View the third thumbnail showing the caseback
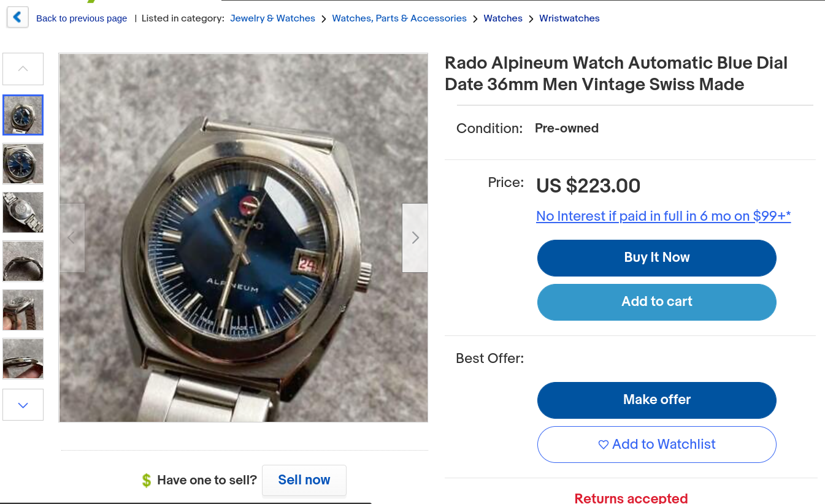825x504 pixels. tap(23, 212)
